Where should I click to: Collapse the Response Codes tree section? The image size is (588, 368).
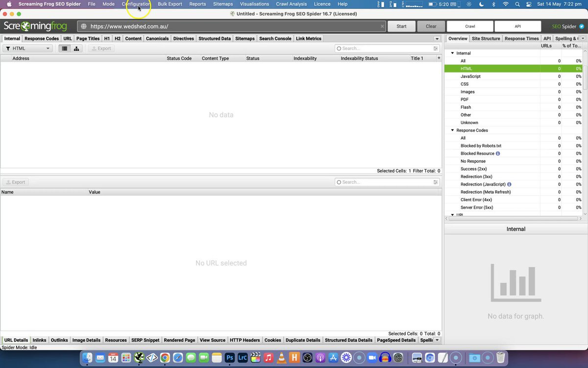point(452,131)
